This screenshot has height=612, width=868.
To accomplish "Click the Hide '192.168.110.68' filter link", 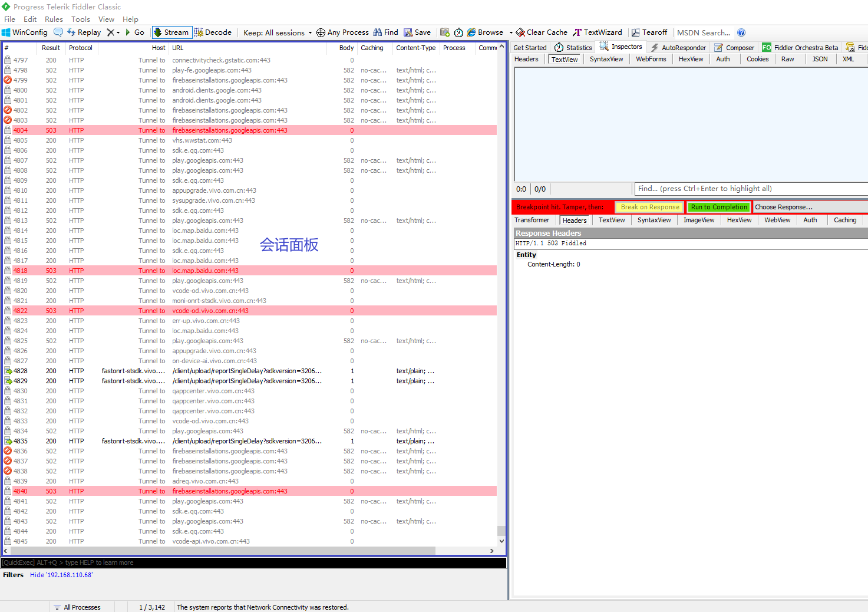I will (x=61, y=574).
